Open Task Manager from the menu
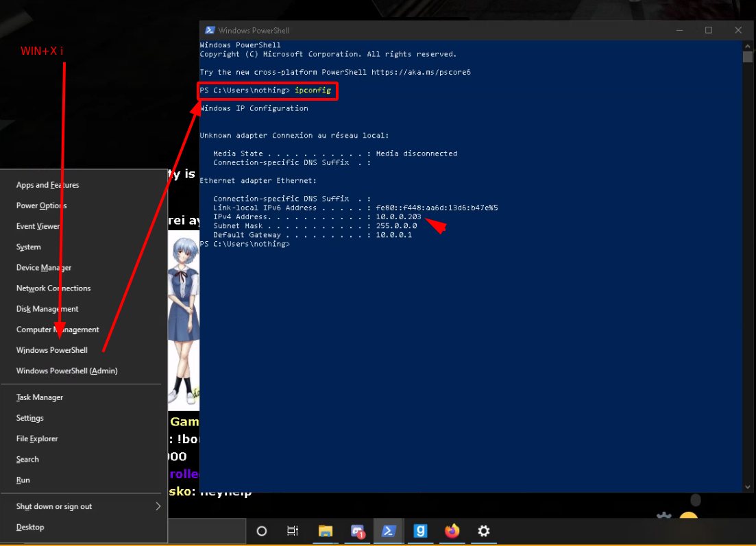 point(84,397)
